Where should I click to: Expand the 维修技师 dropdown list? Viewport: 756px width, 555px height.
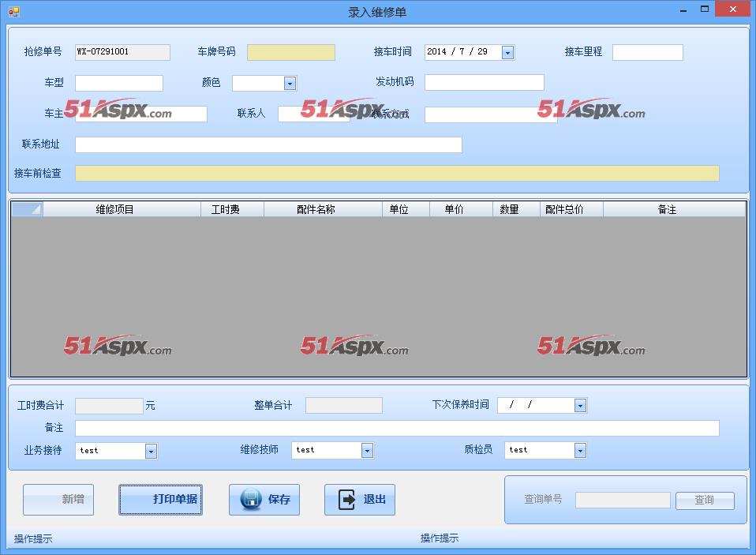point(367,450)
